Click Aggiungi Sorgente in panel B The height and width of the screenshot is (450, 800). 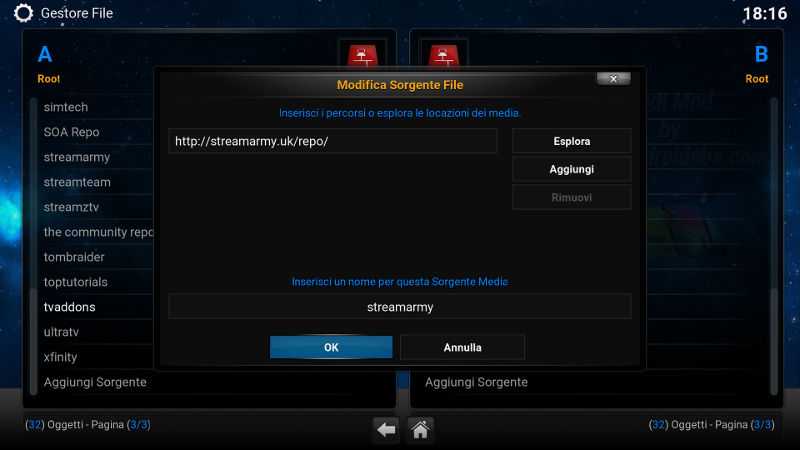[x=476, y=382]
